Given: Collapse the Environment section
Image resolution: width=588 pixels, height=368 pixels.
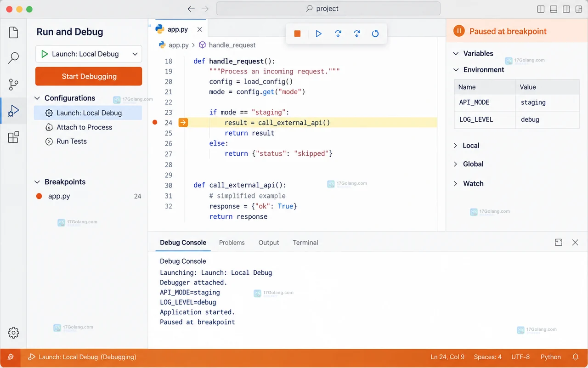Looking at the screenshot, I should pos(456,70).
